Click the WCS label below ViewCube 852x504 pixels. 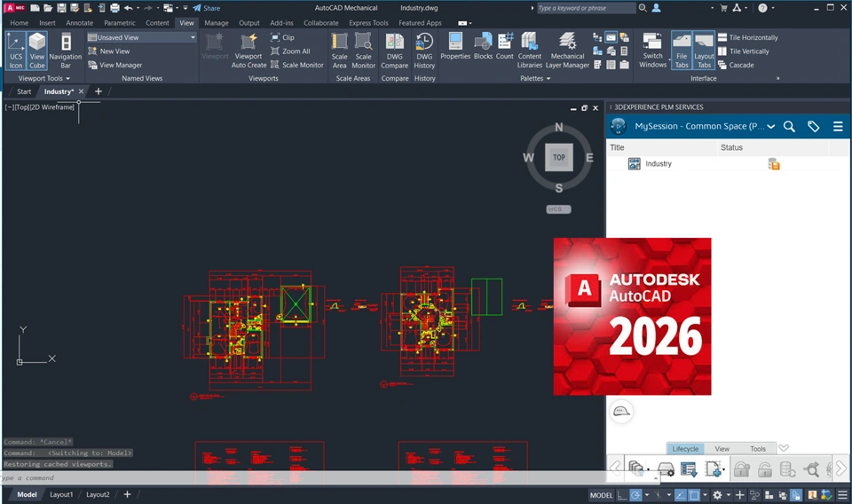coord(558,209)
